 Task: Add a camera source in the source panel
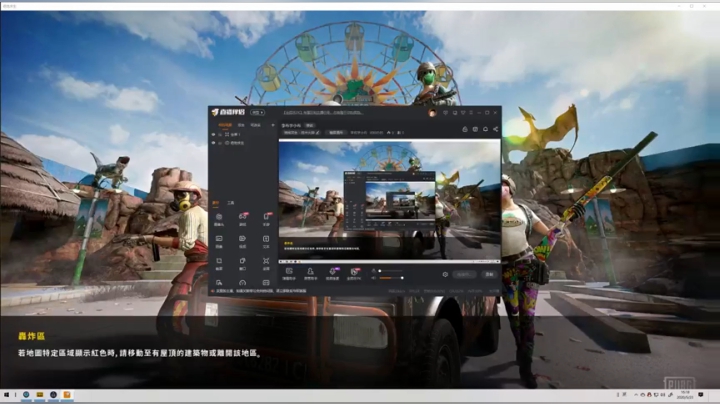coord(219,219)
